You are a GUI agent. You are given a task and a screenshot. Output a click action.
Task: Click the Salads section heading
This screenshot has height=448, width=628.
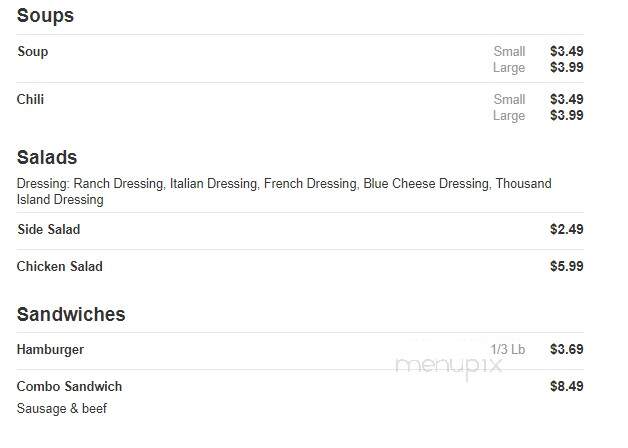(x=47, y=157)
